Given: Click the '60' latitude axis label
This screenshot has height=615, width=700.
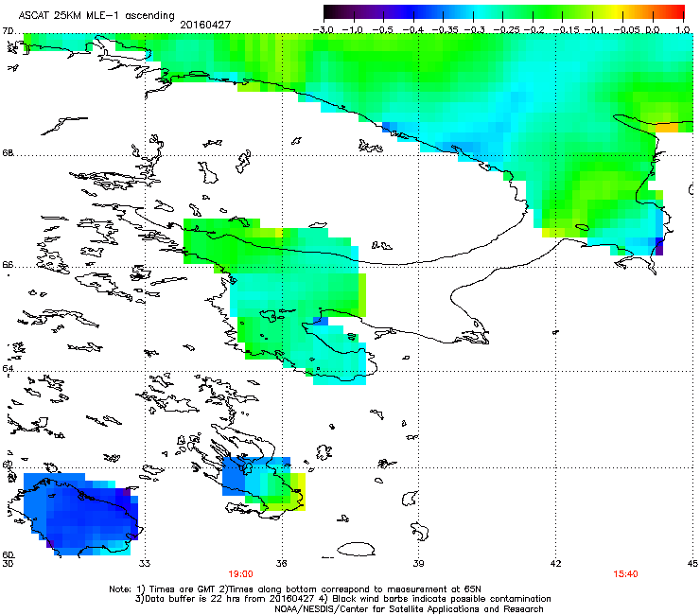Looking at the screenshot, I should pyautogui.click(x=8, y=555).
